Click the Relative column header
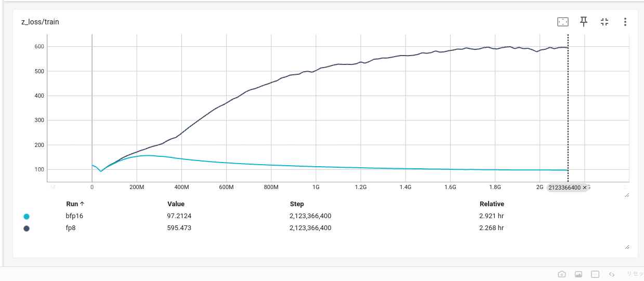 492,204
